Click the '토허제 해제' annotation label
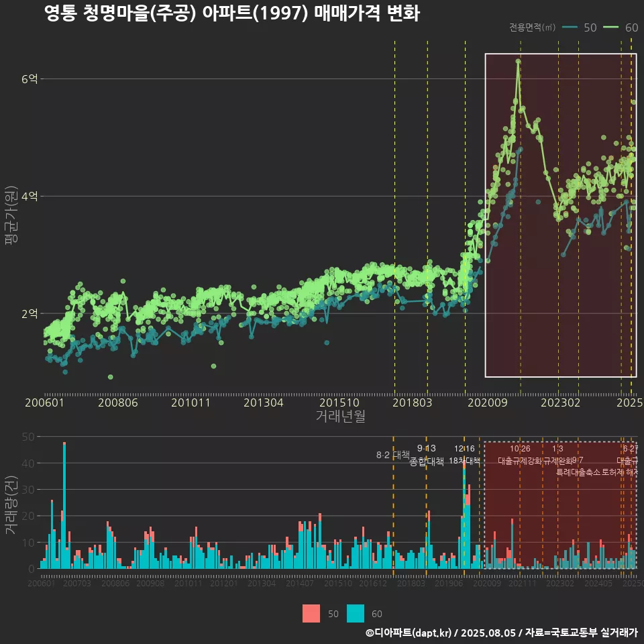This screenshot has width=644, height=644. (620, 472)
